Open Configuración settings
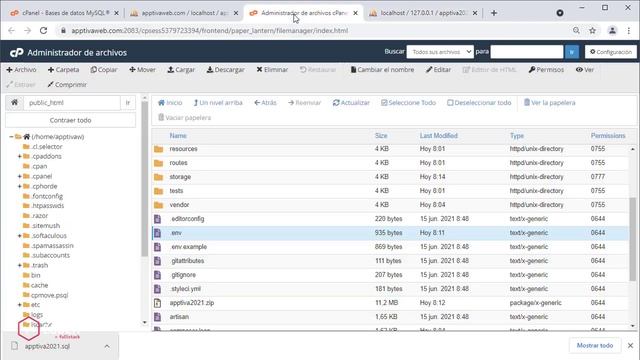Viewport: 640px width, 360px height. click(x=611, y=52)
